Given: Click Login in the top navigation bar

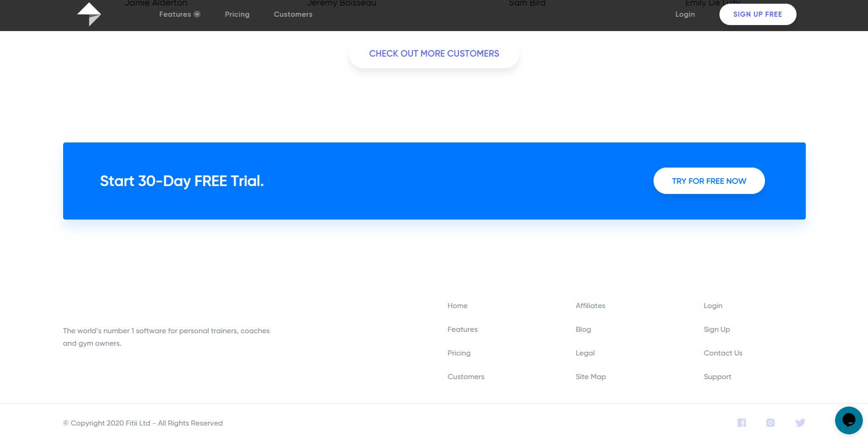Looking at the screenshot, I should (685, 14).
